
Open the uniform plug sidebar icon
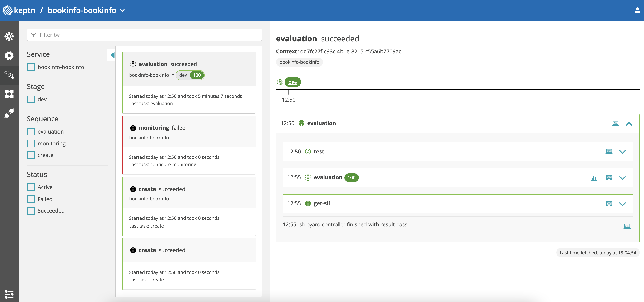9,113
